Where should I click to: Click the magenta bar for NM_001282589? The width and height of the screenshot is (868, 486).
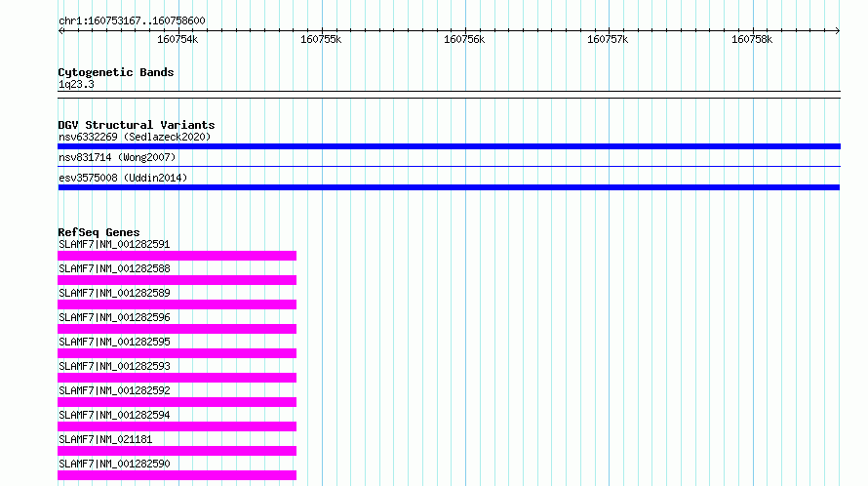point(178,304)
